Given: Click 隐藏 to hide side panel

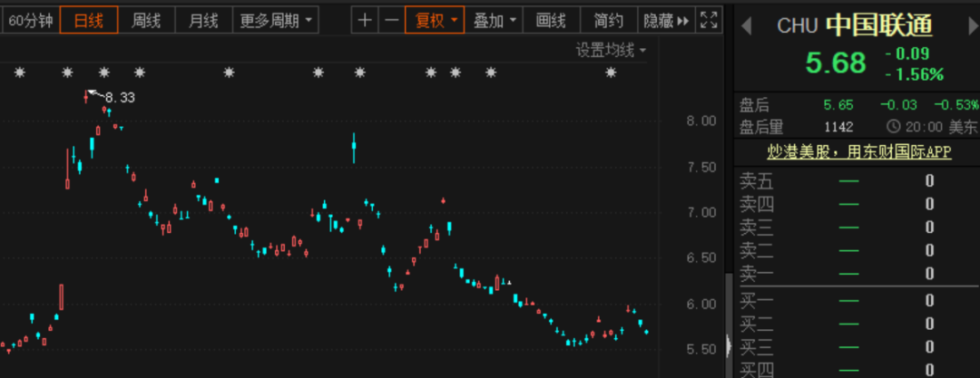Looking at the screenshot, I should point(666,21).
